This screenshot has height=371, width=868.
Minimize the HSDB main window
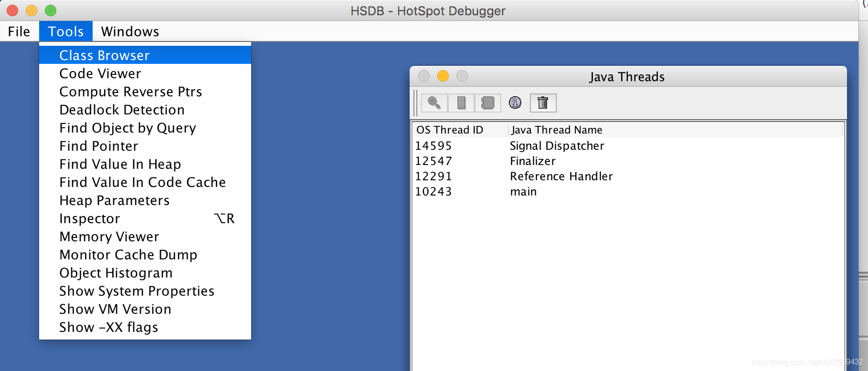[32, 10]
